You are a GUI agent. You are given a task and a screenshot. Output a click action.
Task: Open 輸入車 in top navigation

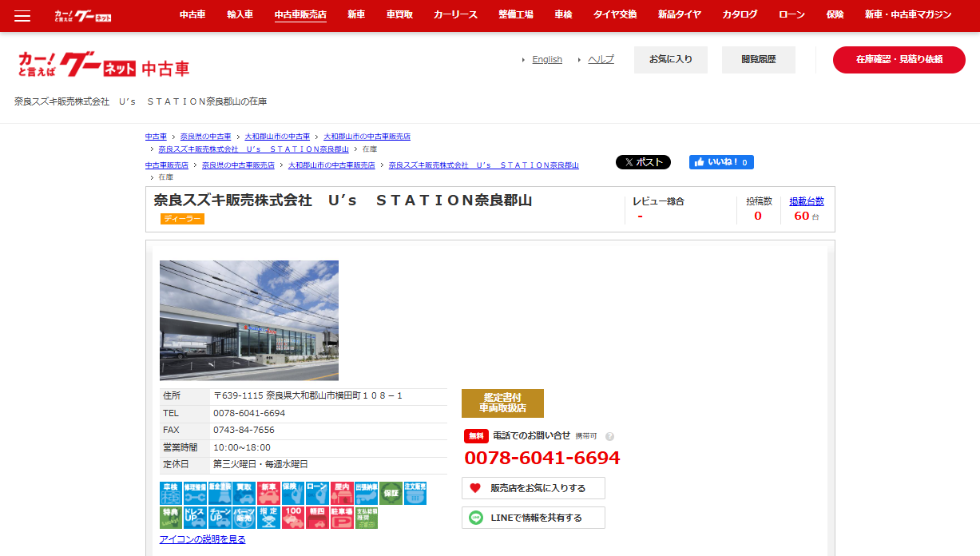click(x=240, y=14)
